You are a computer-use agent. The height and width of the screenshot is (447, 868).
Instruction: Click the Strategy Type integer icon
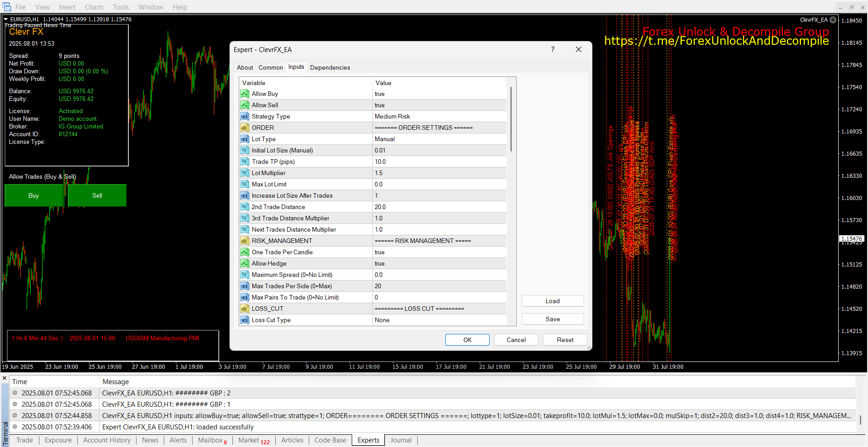coord(245,116)
